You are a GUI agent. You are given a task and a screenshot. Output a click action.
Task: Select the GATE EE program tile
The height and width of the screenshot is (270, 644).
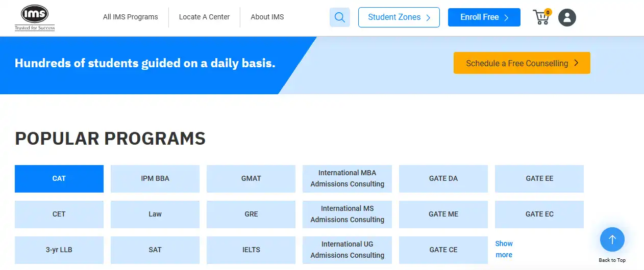click(539, 179)
